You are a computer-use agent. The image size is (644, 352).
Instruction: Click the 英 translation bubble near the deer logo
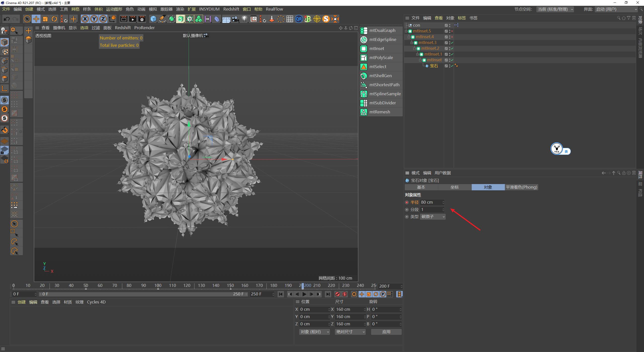tap(566, 151)
